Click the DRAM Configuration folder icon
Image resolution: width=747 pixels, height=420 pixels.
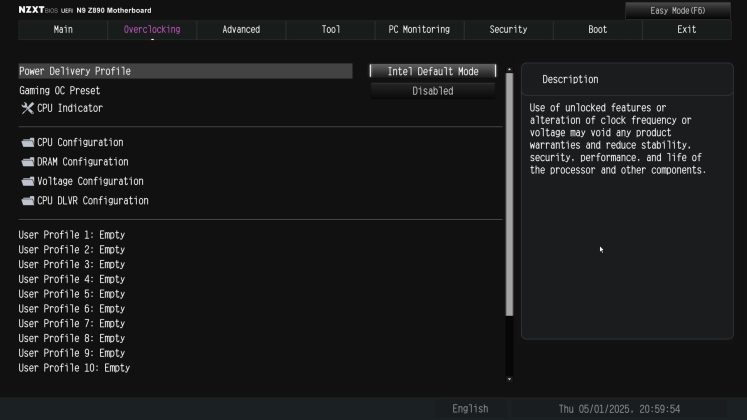pyautogui.click(x=27, y=162)
